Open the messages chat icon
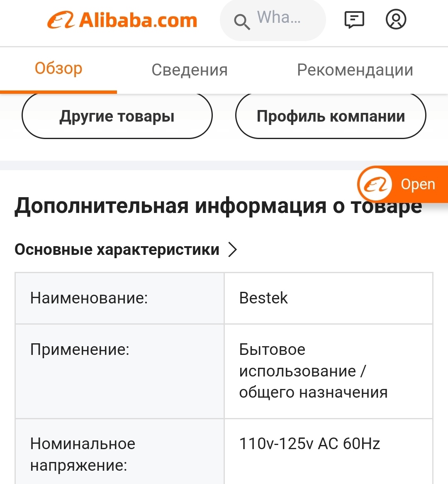Viewport: 448px width, 484px height. (x=354, y=20)
